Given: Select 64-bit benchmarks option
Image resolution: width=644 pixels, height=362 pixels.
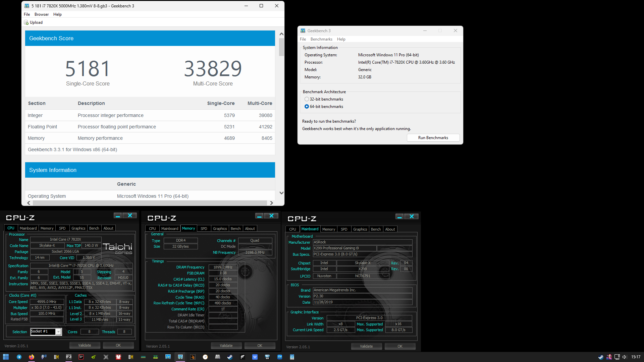Looking at the screenshot, I should (307, 107).
